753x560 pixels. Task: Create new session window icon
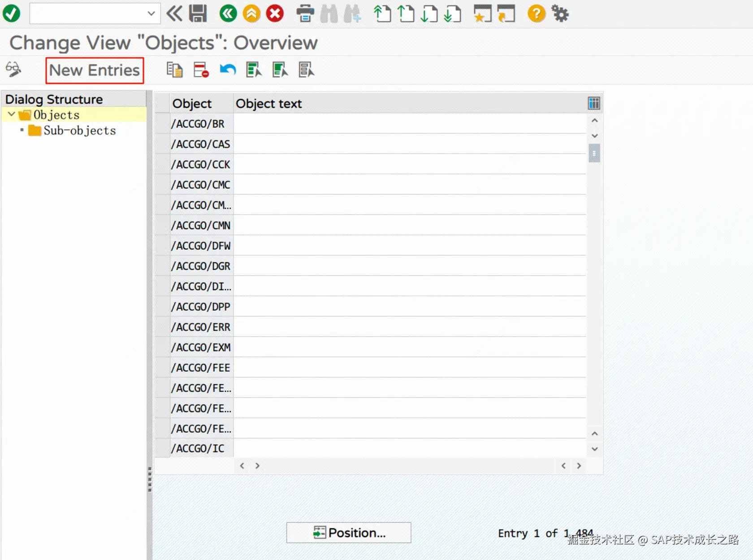[483, 13]
